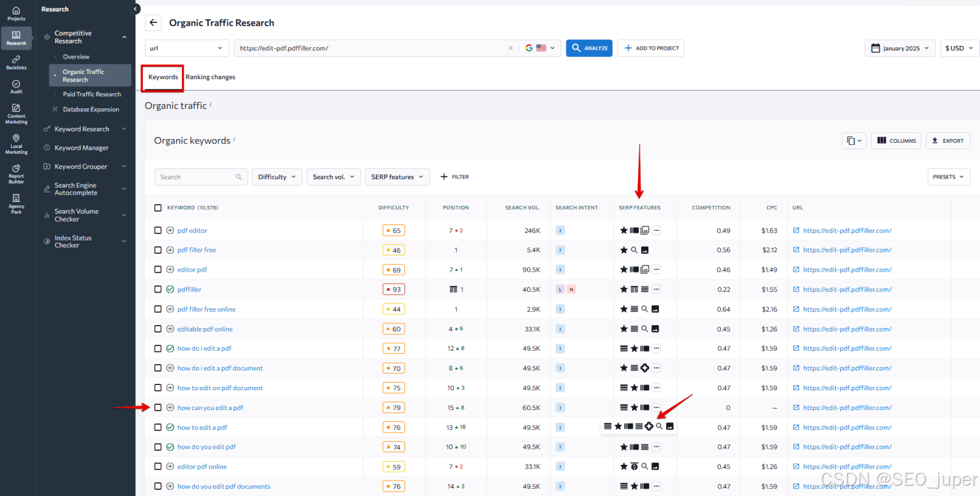Click plus icon next to pdf filler free
This screenshot has width=980, height=496.
click(x=170, y=250)
